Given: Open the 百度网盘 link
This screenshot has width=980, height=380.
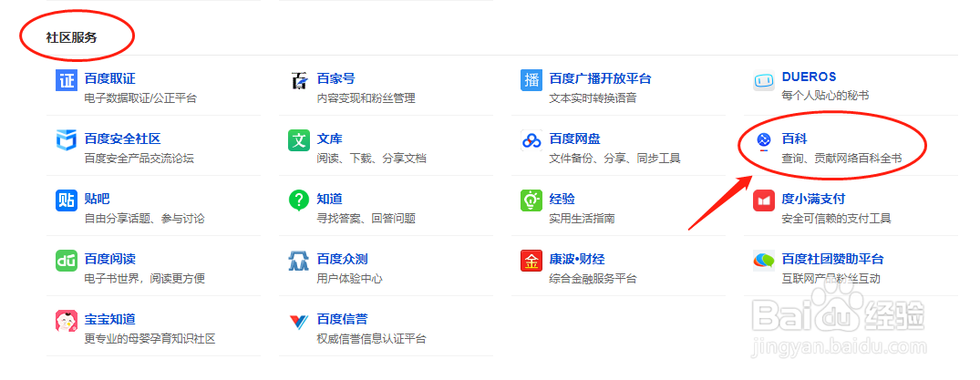Looking at the screenshot, I should tap(574, 139).
